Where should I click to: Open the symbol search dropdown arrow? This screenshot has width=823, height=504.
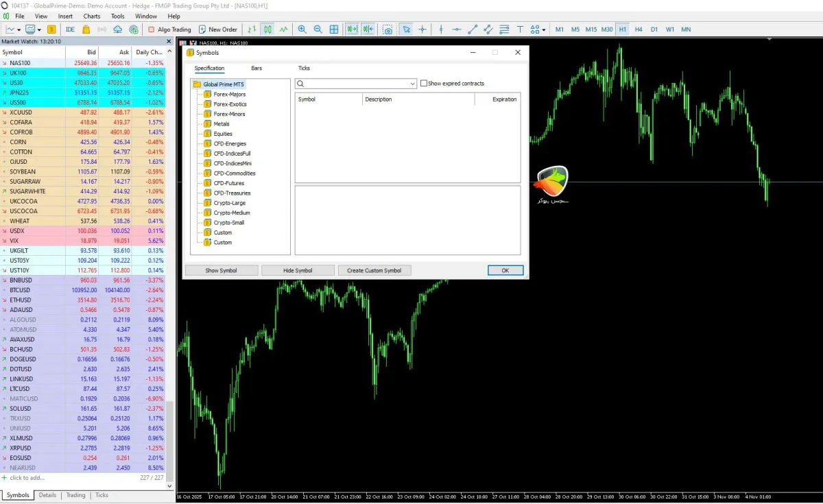click(411, 84)
